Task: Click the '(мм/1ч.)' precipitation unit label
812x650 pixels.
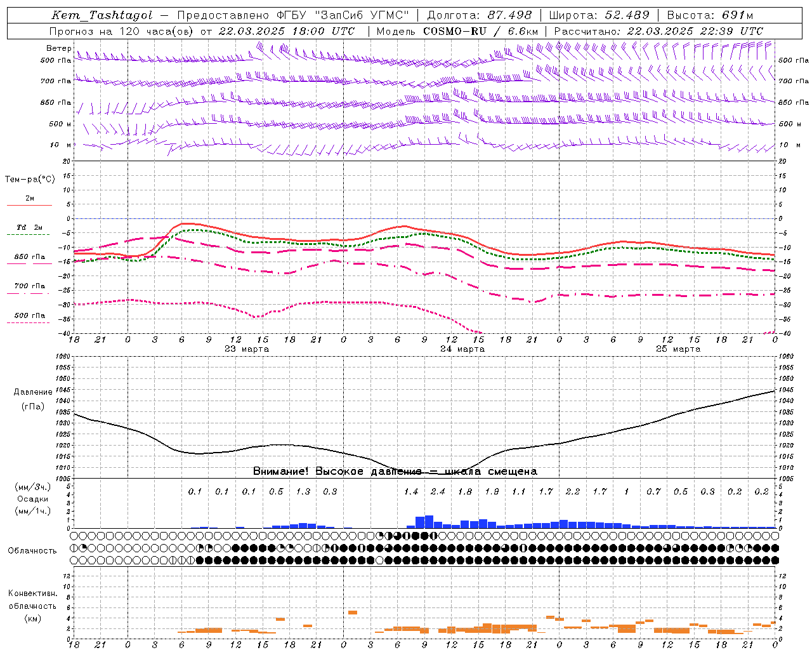Action: [33, 510]
